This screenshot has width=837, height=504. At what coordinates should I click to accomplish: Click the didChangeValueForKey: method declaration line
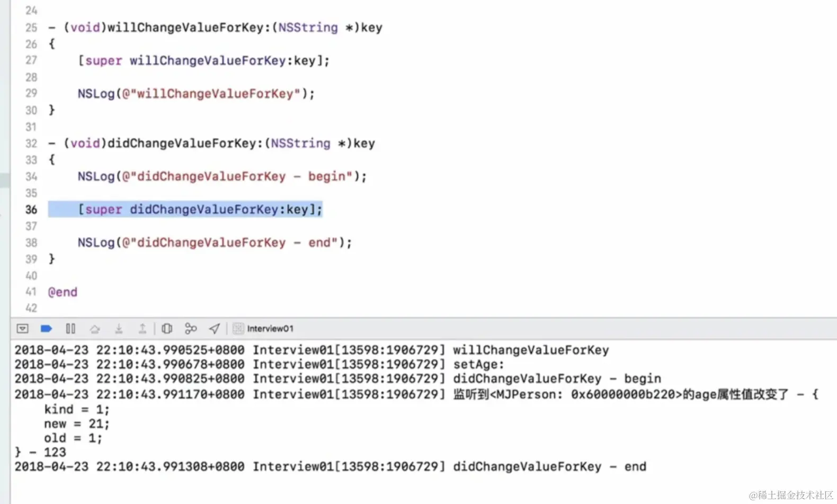pyautogui.click(x=211, y=143)
